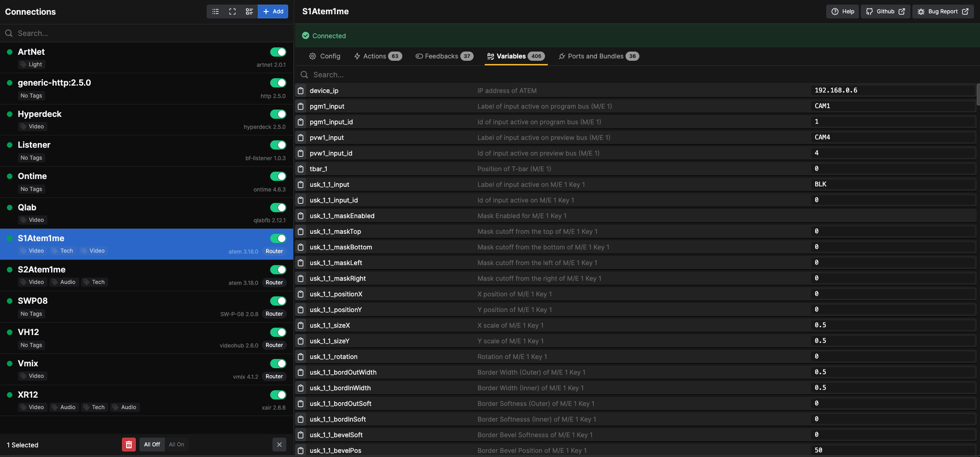
Task: Click the All On button
Action: click(176, 445)
